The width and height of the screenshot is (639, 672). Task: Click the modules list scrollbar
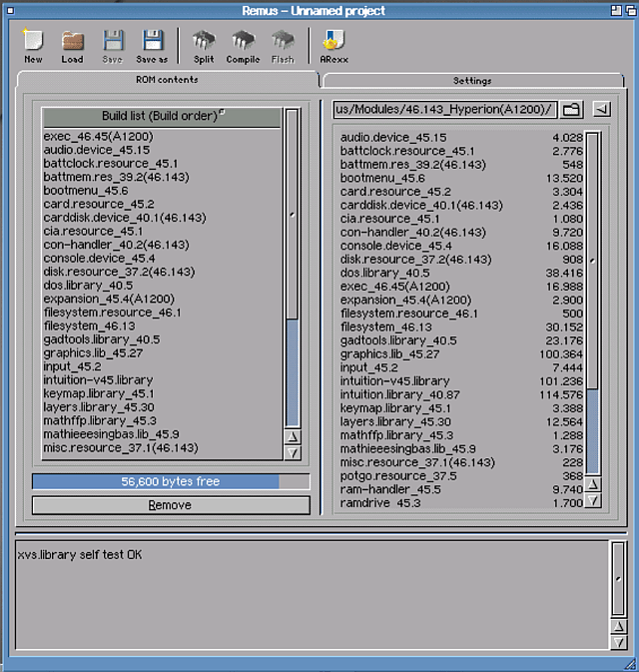[593, 300]
